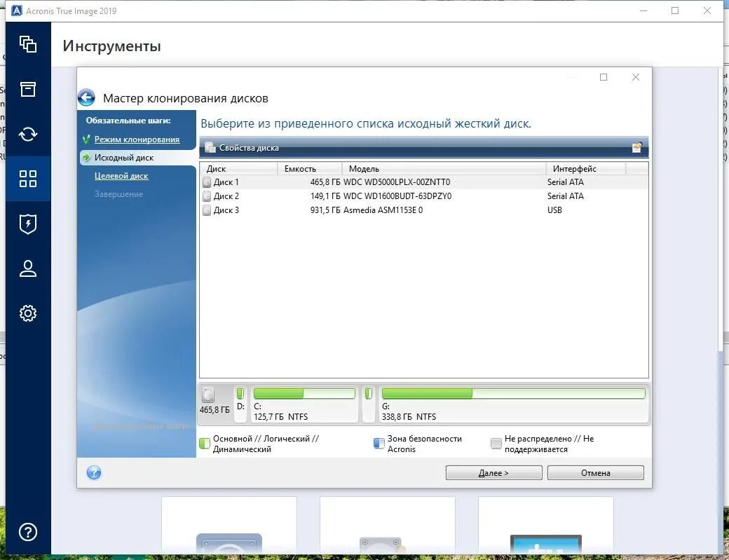
Task: Select the C: 125,7 ГБ NTFS partition bar
Action: (x=305, y=404)
